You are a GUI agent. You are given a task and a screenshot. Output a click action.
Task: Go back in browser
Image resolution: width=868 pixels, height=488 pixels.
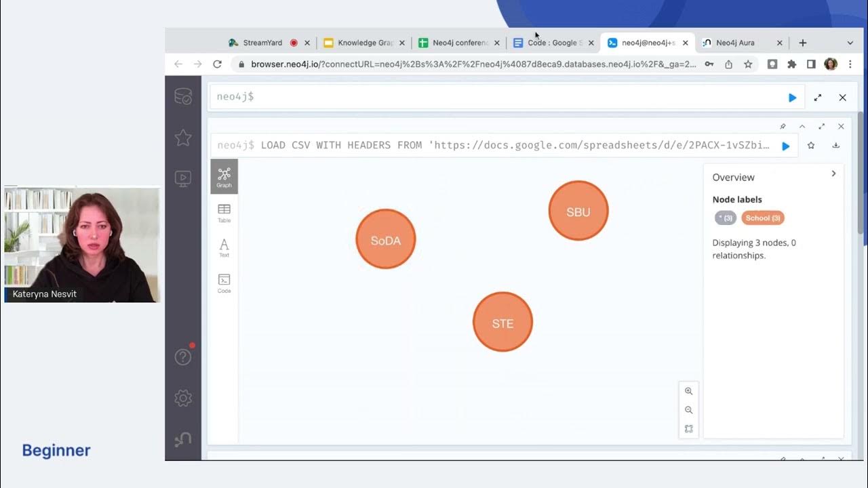178,64
